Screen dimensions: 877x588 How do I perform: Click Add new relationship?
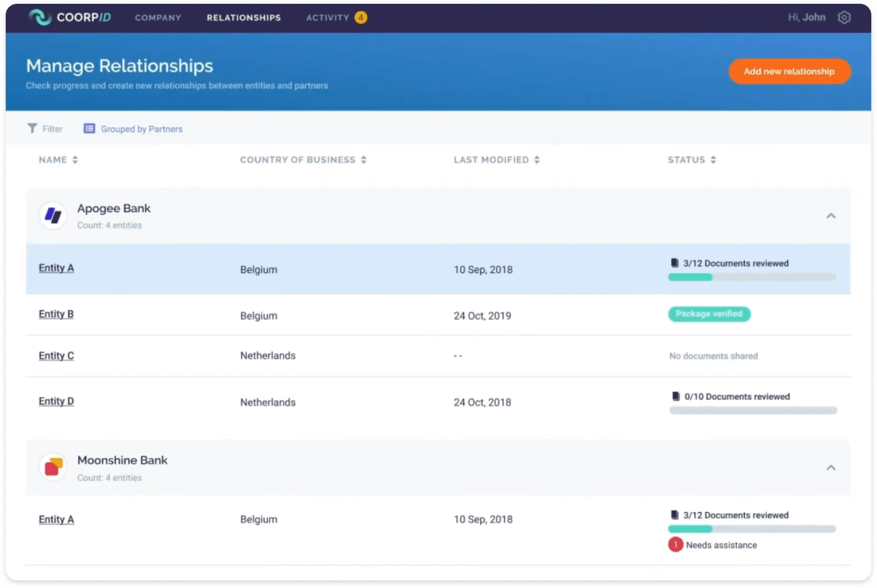tap(789, 71)
